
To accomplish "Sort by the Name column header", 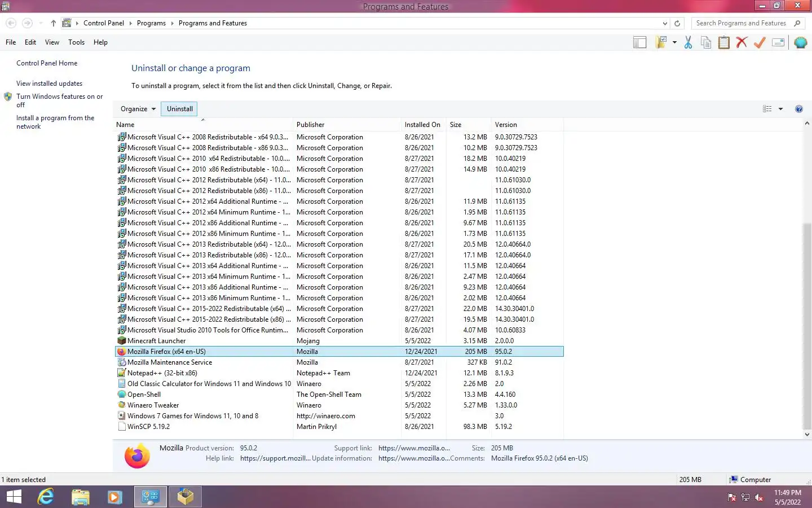I will 203,125.
